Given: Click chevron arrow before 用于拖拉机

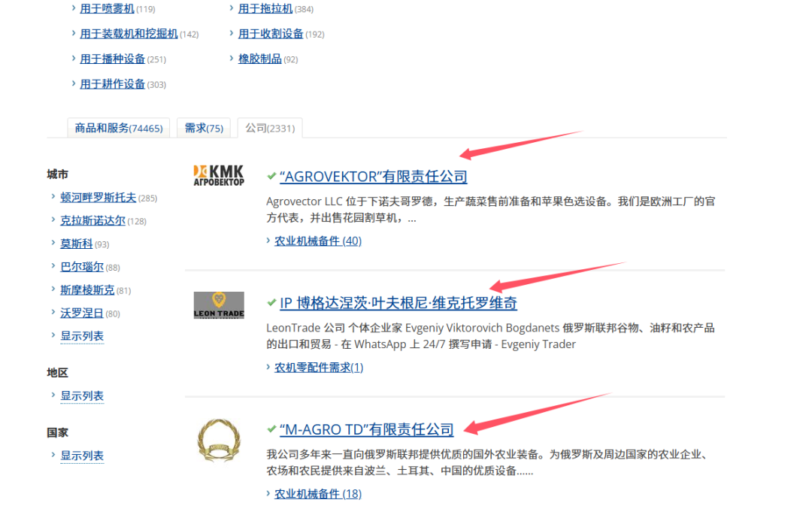Looking at the screenshot, I should (232, 8).
